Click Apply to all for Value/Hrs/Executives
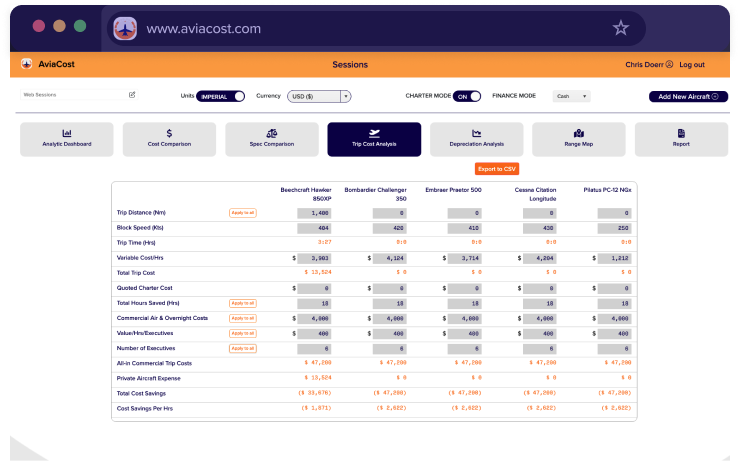Viewport: 740px width, 461px height. (243, 334)
